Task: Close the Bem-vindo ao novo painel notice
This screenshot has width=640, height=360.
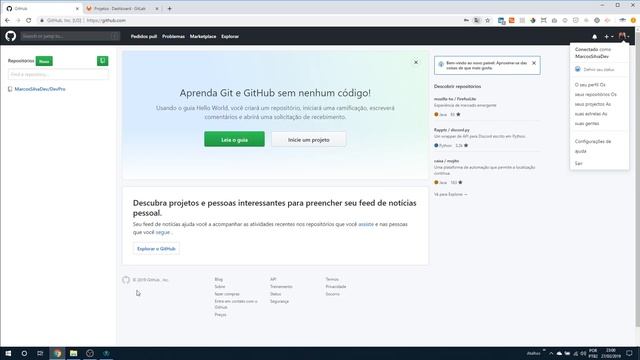Action: tap(534, 63)
